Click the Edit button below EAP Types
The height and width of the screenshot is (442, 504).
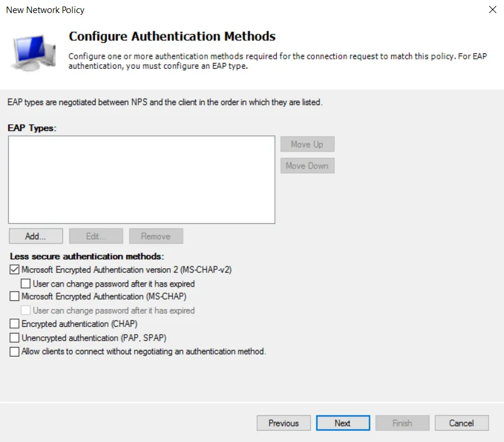(96, 236)
